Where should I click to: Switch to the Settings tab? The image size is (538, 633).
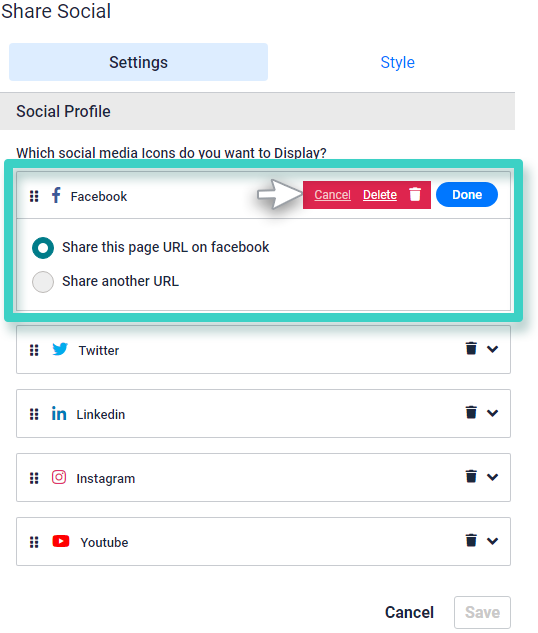[x=138, y=62]
